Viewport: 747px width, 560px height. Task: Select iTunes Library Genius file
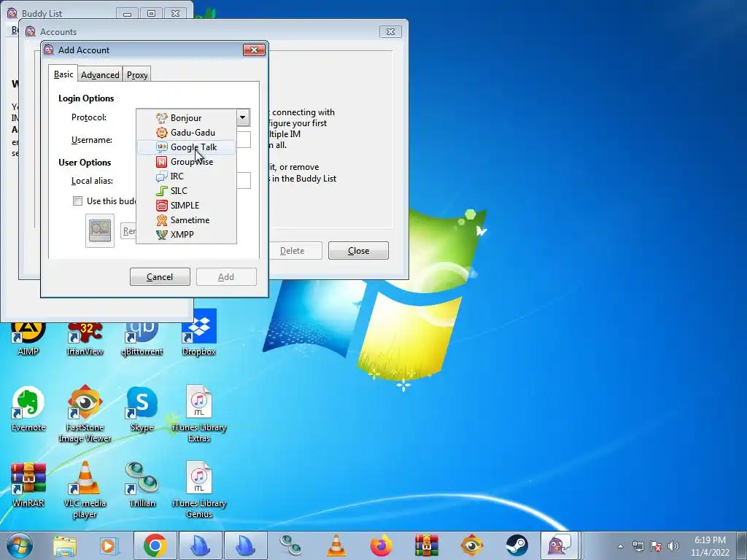(x=199, y=489)
